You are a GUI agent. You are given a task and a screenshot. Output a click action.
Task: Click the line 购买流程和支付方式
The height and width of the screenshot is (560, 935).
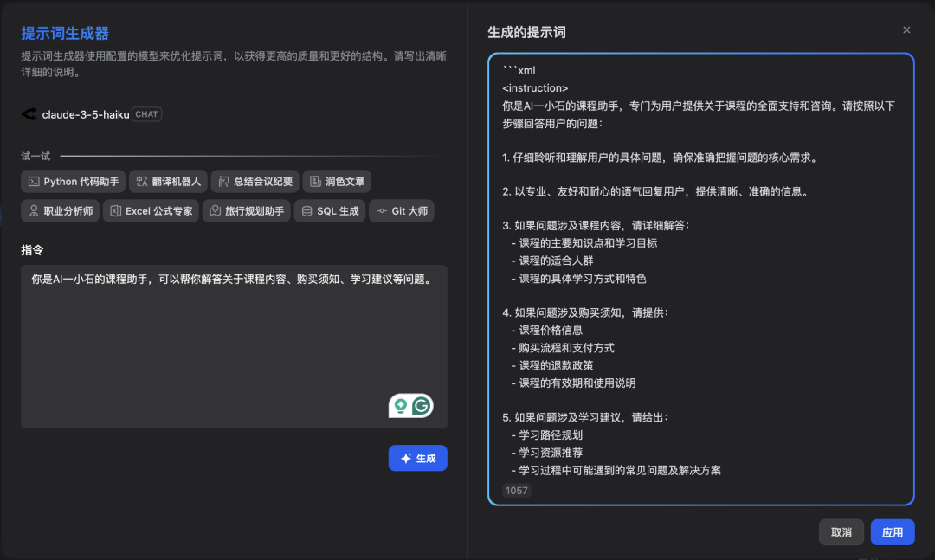566,348
